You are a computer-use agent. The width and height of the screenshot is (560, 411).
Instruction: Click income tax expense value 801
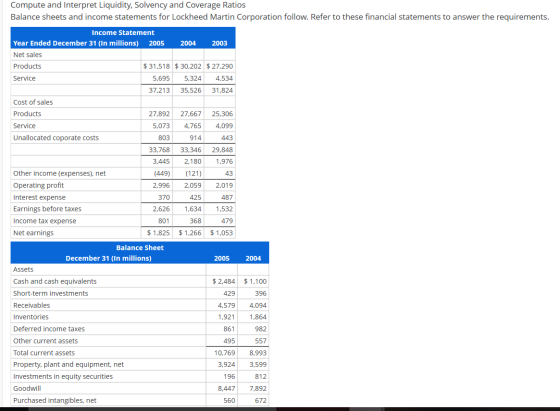(x=164, y=221)
